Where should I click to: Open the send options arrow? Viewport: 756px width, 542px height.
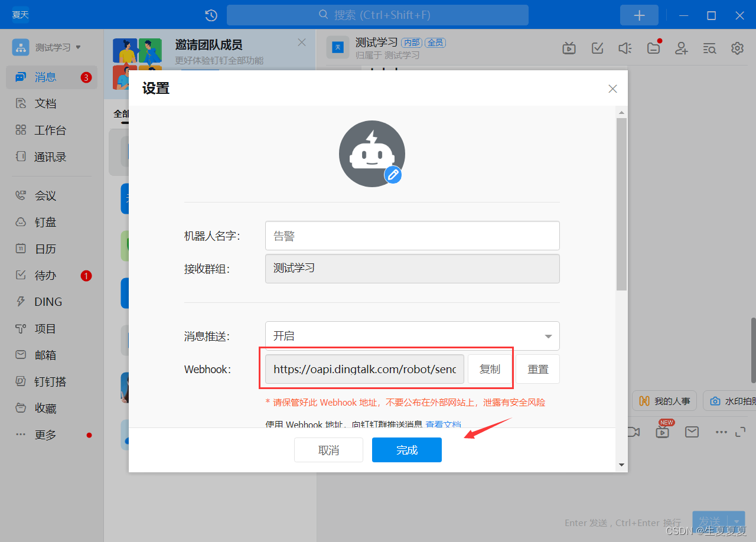coord(737,521)
